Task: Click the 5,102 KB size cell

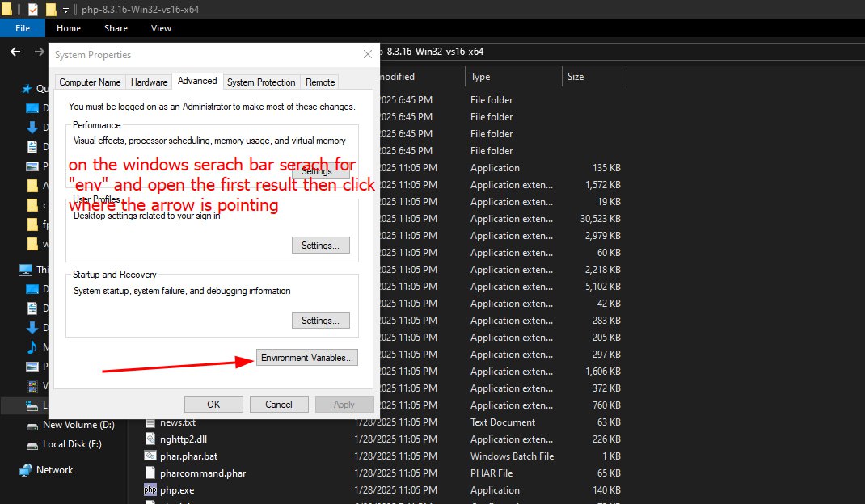Action: point(603,286)
